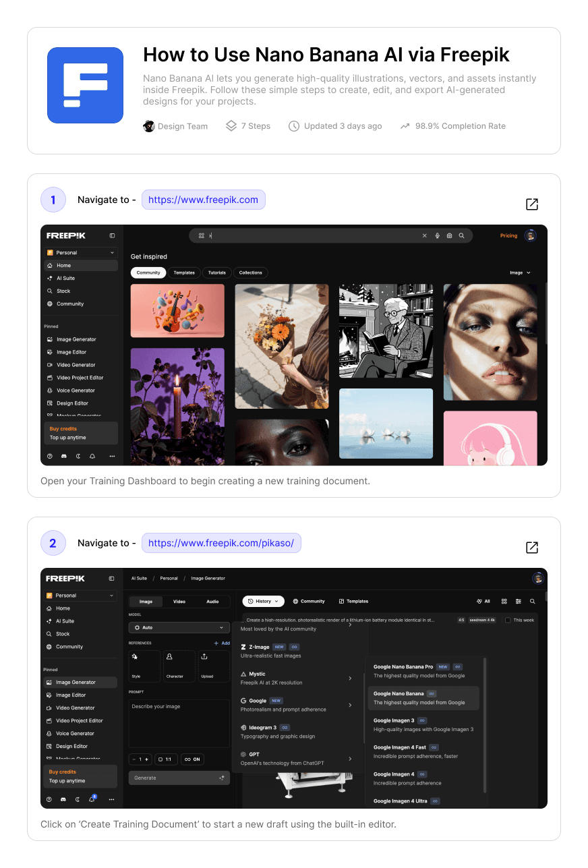Expand the Google model submenu arrow
Image resolution: width=588 pixels, height=868 pixels.
point(350,705)
